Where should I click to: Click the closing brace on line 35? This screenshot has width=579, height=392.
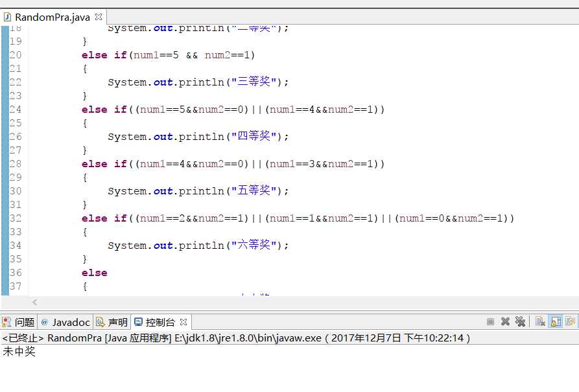click(x=85, y=259)
